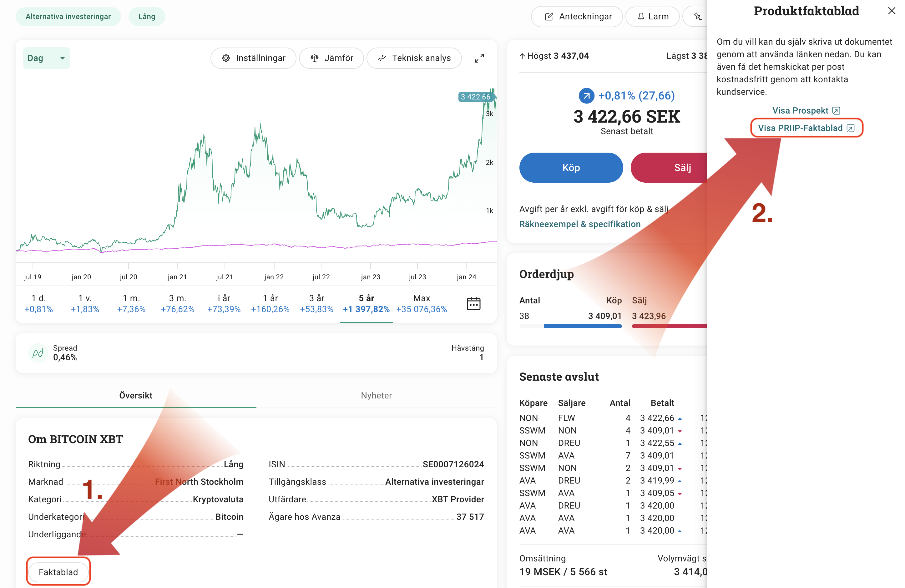Click the Faktablad button
The width and height of the screenshot is (905, 588).
[58, 572]
